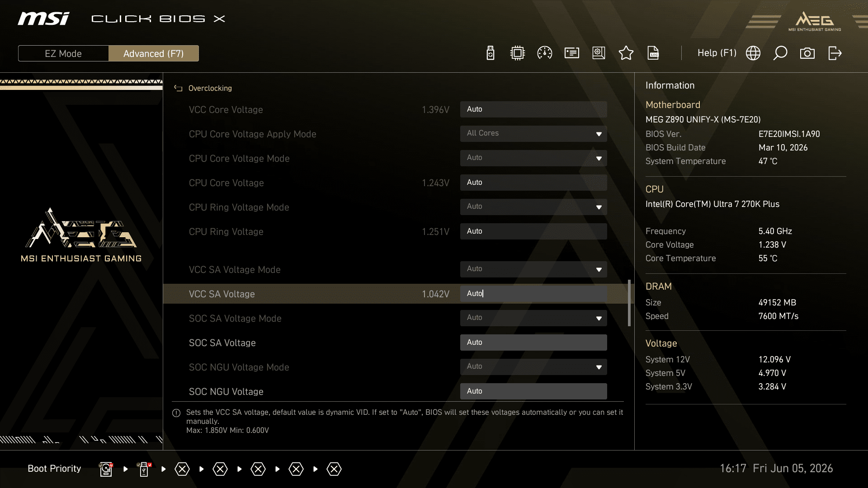Select the SOC SA Voltage row label
Image resolution: width=868 pixels, height=488 pixels.
pos(222,343)
